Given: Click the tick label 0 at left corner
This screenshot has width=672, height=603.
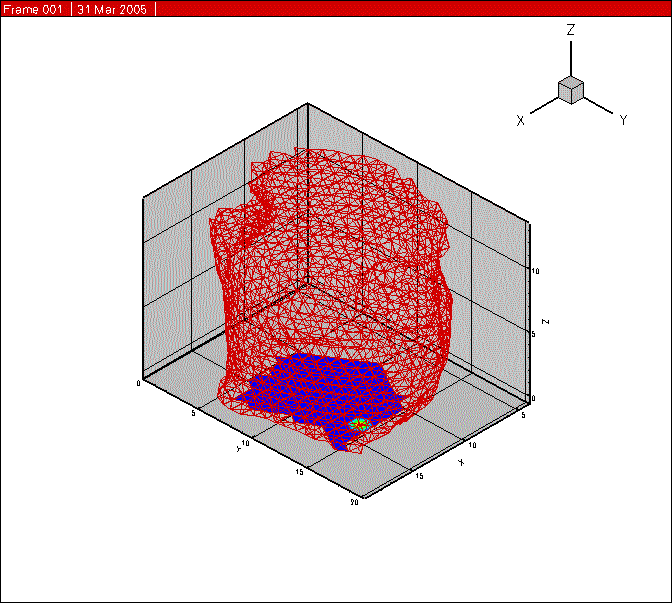Looking at the screenshot, I should 138,383.
